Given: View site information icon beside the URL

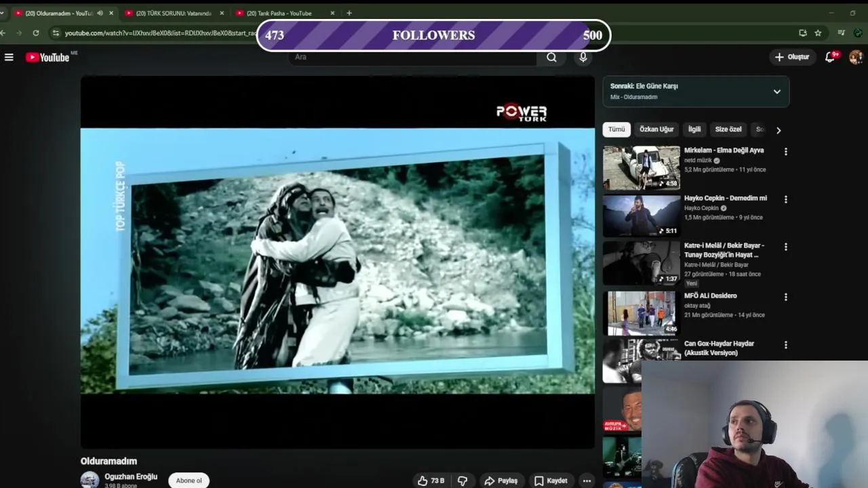Looking at the screenshot, I should pos(56,33).
